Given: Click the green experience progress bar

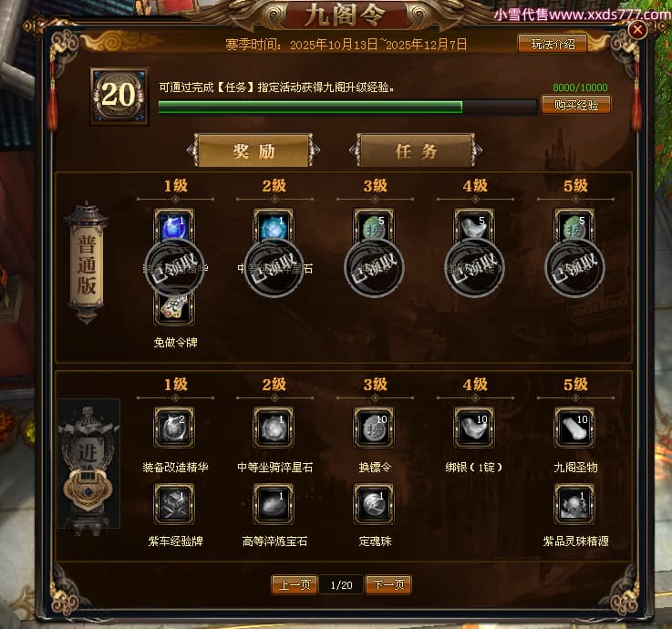Looking at the screenshot, I should pyautogui.click(x=347, y=108).
